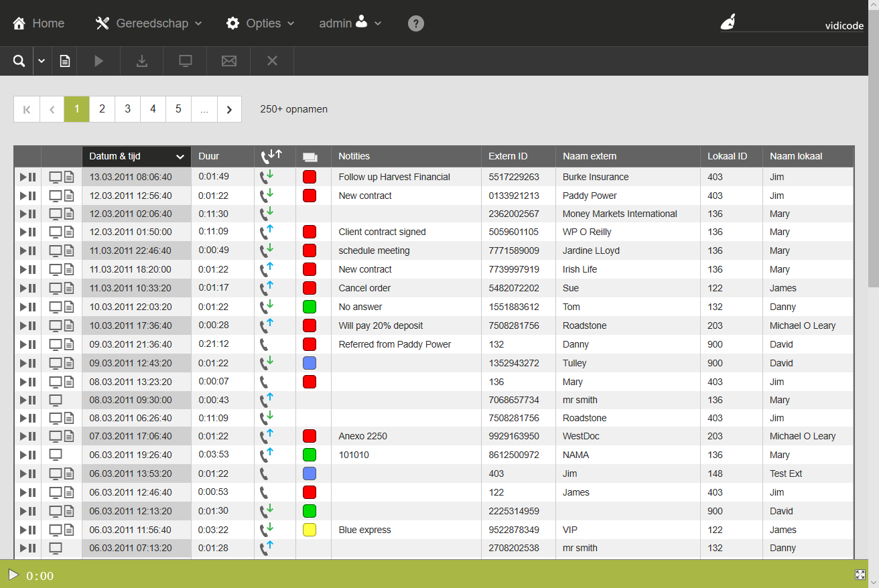Click the blue flag for Tulley row
Image resolution: width=879 pixels, height=588 pixels.
[x=310, y=363]
